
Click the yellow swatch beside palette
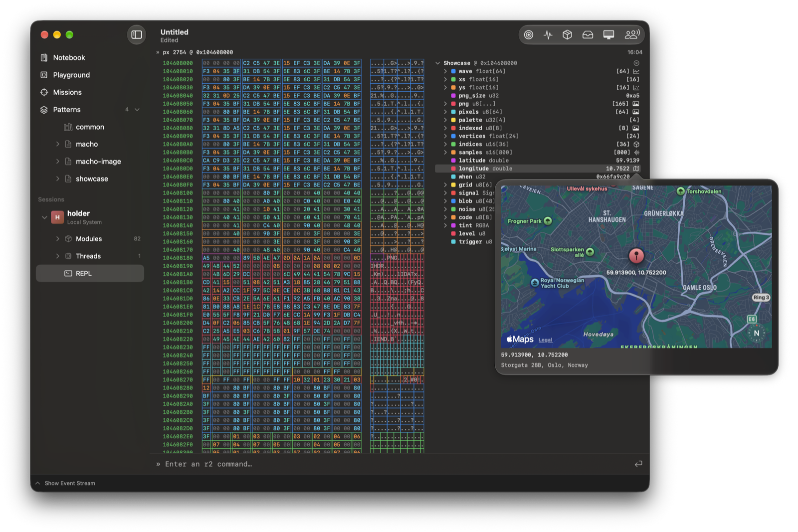(x=453, y=120)
